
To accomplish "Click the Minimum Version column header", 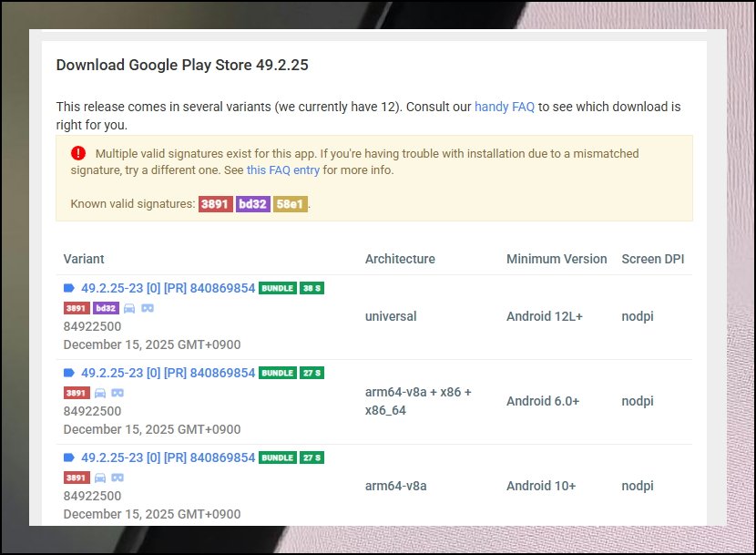I will click(x=557, y=259).
